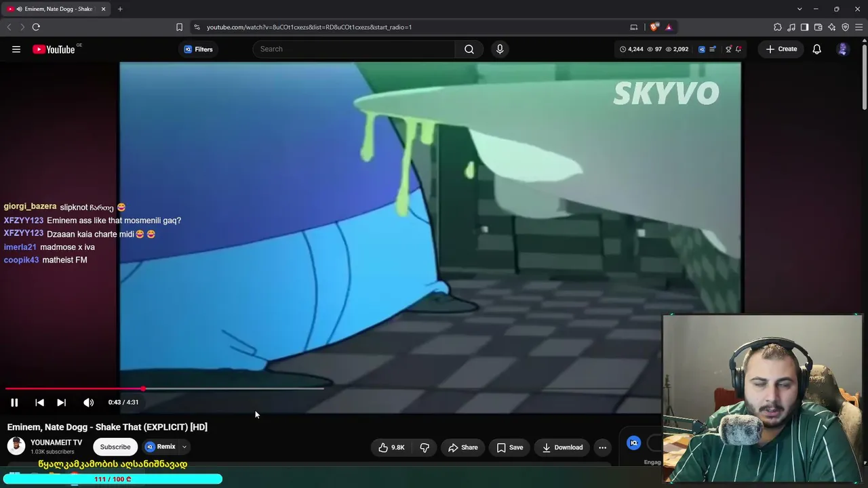Open the browser extensions puzzle icon
Screen dimensions: 868x488
coord(778,27)
